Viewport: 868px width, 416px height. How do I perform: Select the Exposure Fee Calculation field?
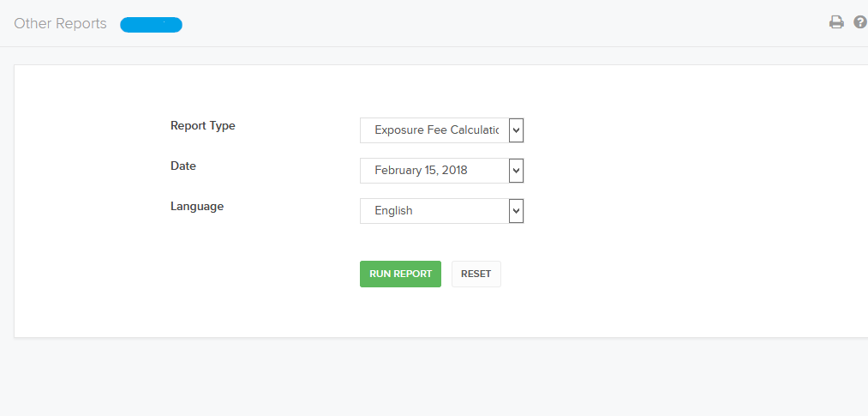click(x=434, y=130)
